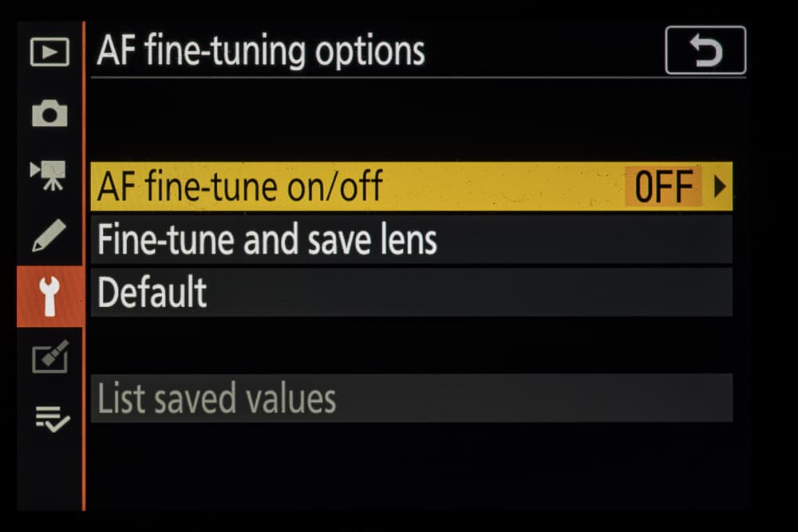Open the Playback menu icon

coord(49,53)
